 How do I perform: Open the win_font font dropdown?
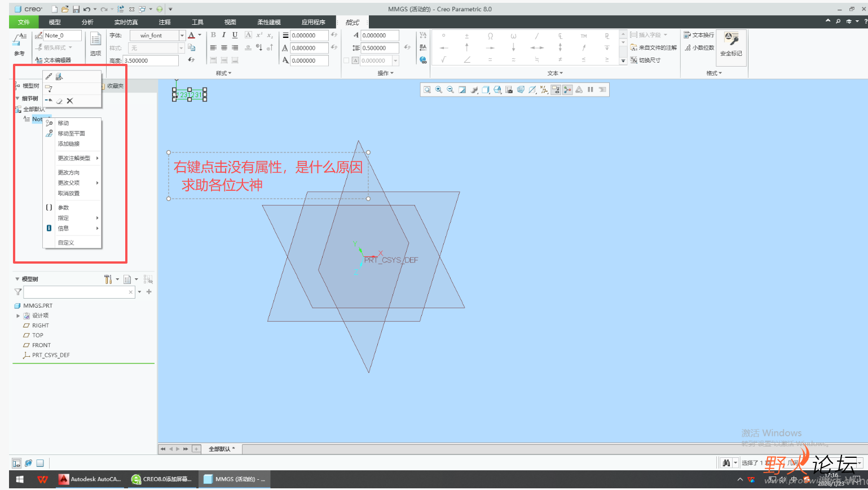coord(182,36)
